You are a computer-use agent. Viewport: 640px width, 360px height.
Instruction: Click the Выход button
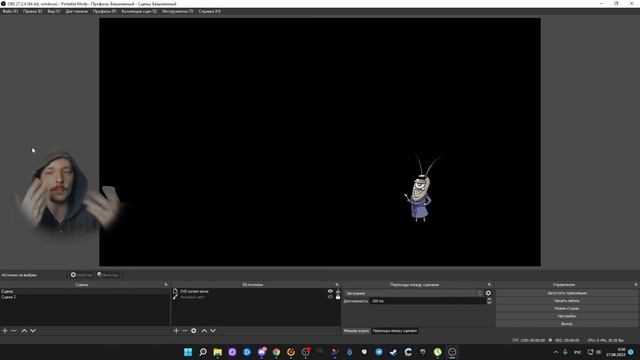(x=567, y=324)
